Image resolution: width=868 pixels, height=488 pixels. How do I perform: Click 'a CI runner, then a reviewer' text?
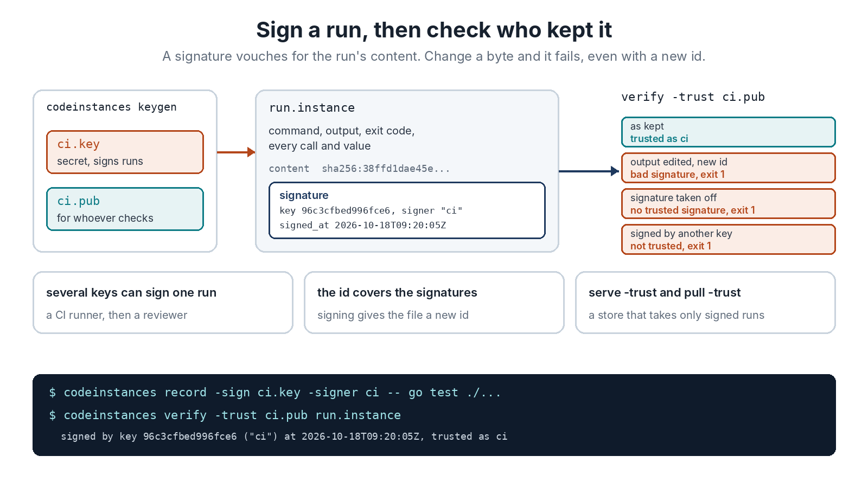[117, 315]
